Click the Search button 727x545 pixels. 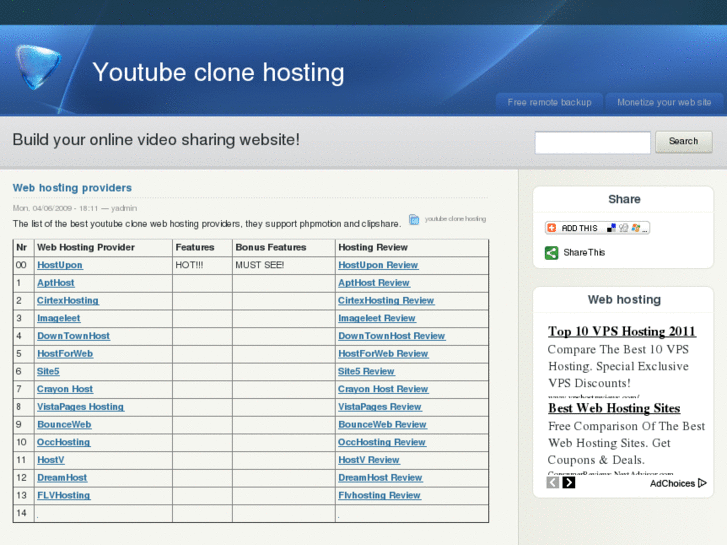pyautogui.click(x=683, y=141)
